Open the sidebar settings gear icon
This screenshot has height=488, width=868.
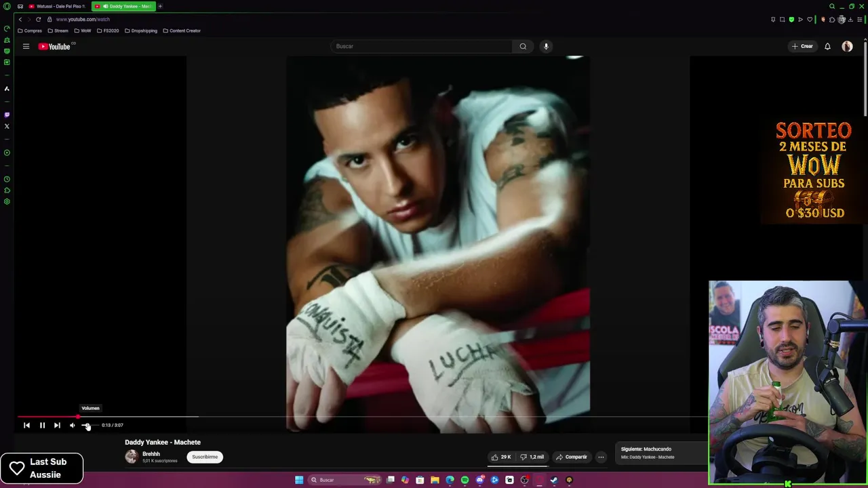[7, 201]
